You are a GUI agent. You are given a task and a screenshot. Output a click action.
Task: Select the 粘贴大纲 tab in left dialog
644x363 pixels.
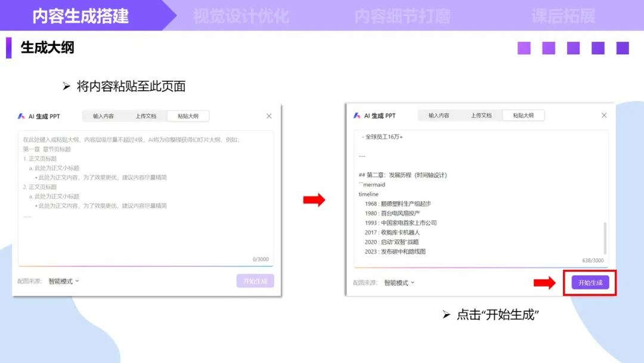tap(188, 116)
